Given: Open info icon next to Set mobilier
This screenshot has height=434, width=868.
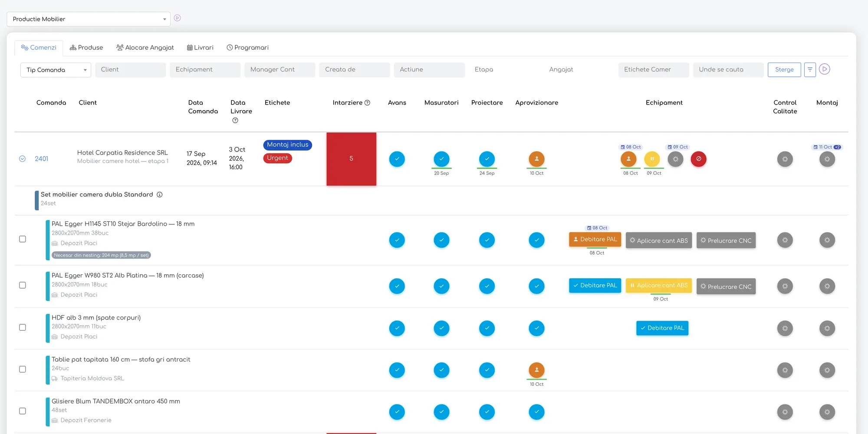Looking at the screenshot, I should pos(160,194).
